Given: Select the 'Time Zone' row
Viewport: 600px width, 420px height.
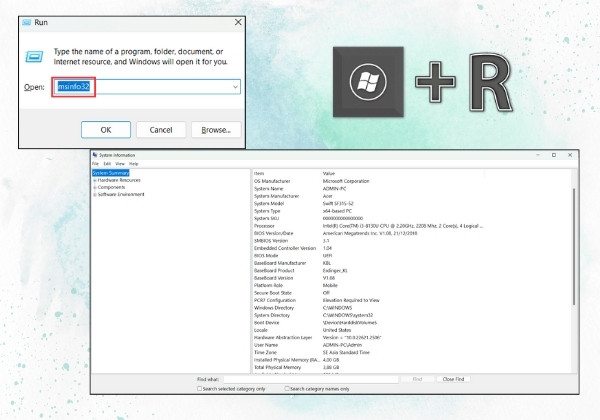Looking at the screenshot, I should [412, 352].
